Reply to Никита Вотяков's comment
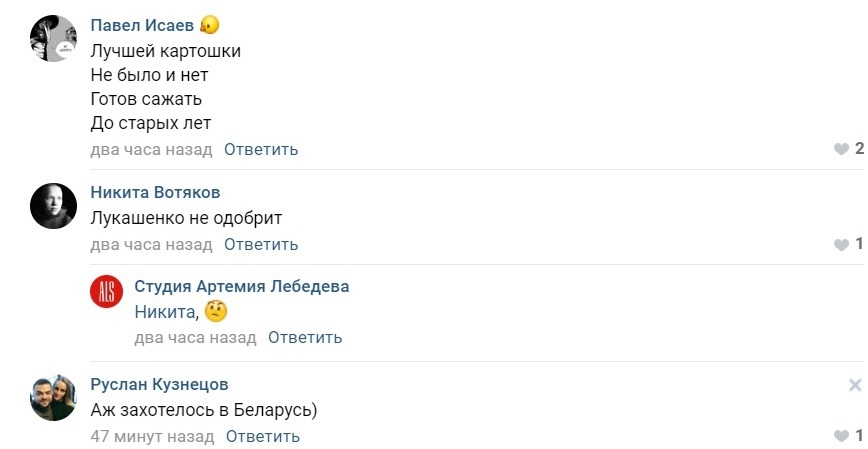The height and width of the screenshot is (449, 868). click(261, 244)
